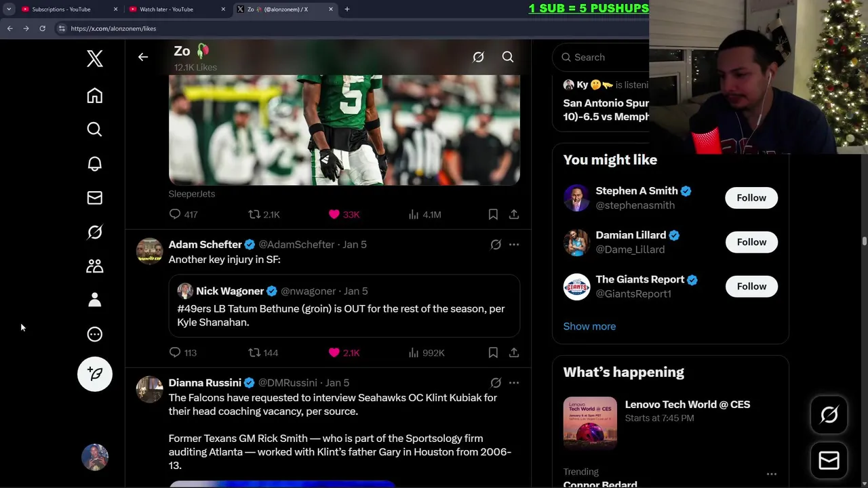View analytics showing 4.1M views
The width and height of the screenshot is (868, 488).
click(x=425, y=214)
